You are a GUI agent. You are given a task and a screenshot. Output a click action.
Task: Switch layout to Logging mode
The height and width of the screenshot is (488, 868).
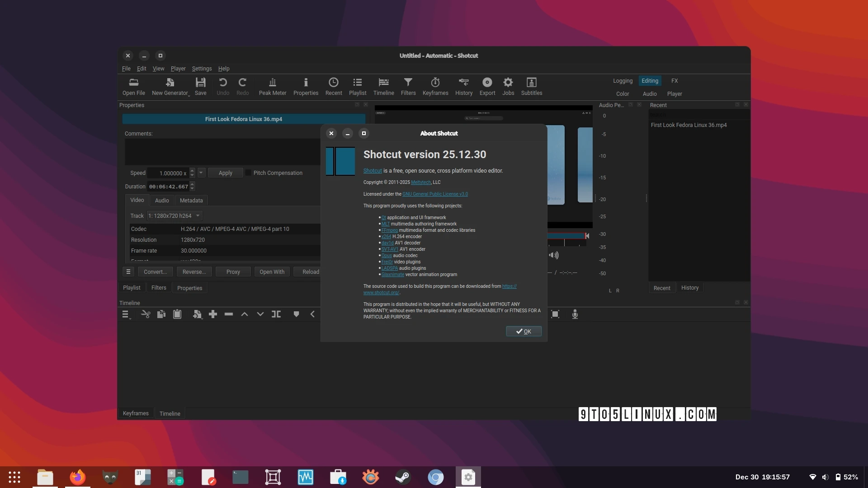pyautogui.click(x=623, y=80)
